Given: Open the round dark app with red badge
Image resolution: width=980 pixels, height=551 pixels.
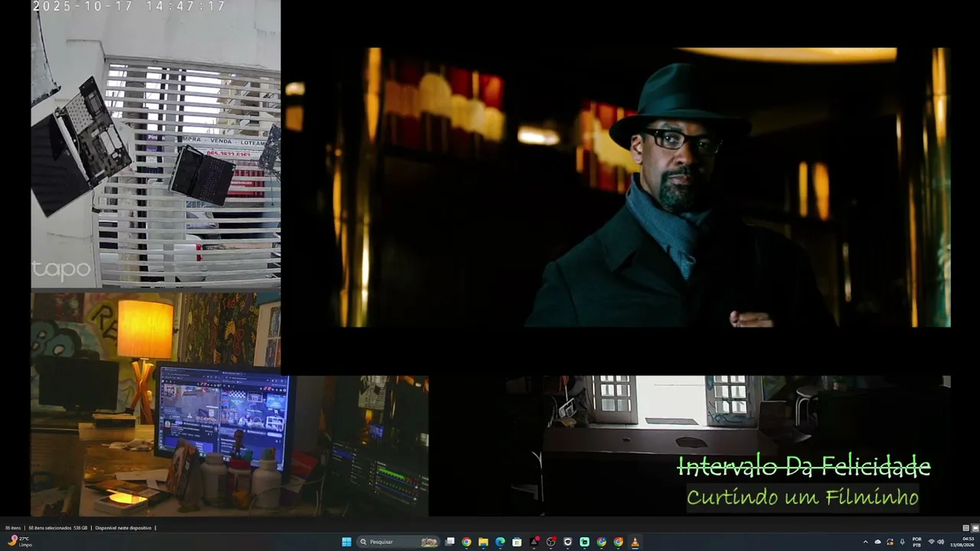Looking at the screenshot, I should coord(551,542).
